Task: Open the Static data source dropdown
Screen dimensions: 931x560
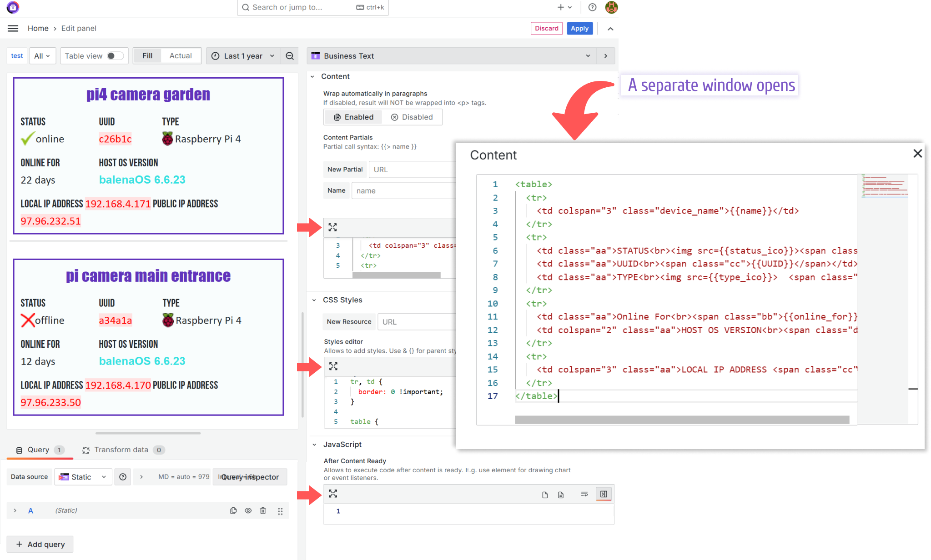Action: click(83, 477)
